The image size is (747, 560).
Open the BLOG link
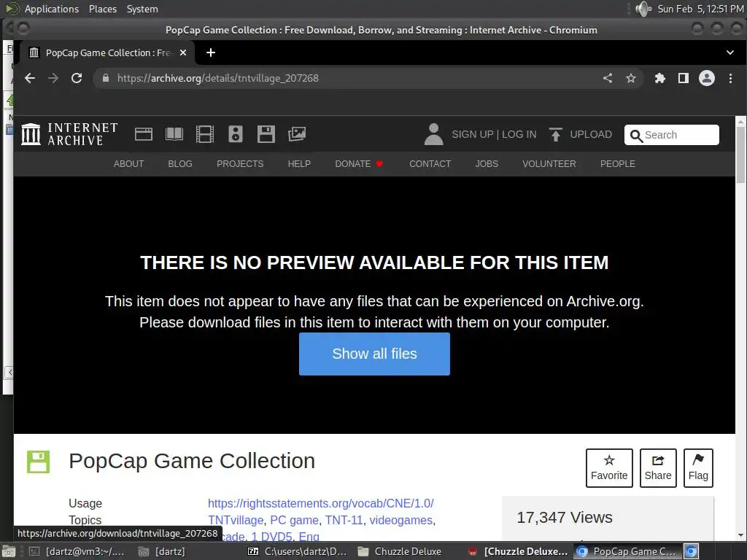click(x=180, y=164)
